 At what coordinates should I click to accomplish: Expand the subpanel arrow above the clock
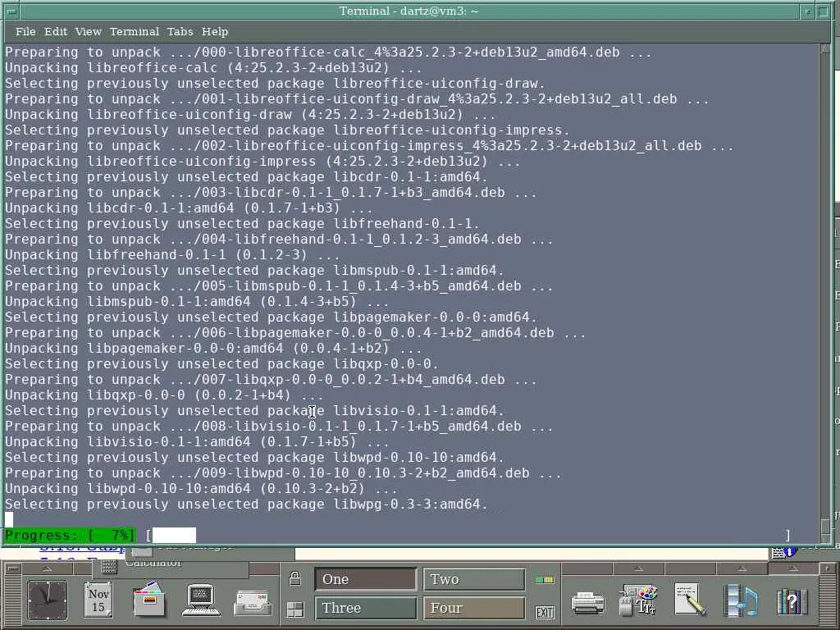[x=47, y=568]
